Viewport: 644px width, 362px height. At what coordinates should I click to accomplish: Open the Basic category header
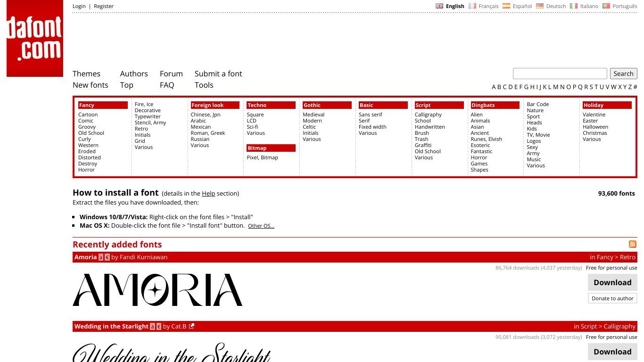click(x=383, y=105)
